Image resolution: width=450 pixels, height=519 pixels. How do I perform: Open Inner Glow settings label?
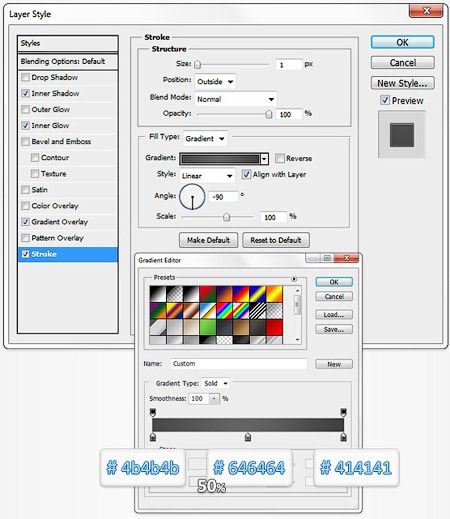pos(50,125)
